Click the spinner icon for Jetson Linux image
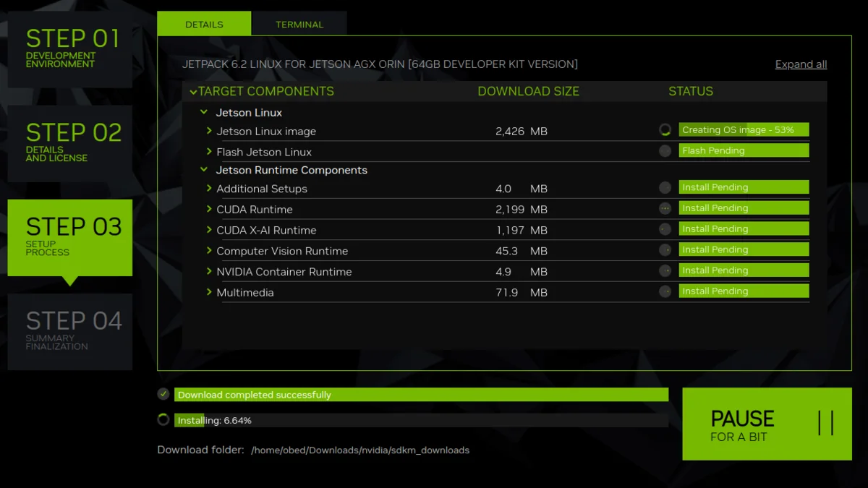The height and width of the screenshot is (488, 868). (665, 130)
